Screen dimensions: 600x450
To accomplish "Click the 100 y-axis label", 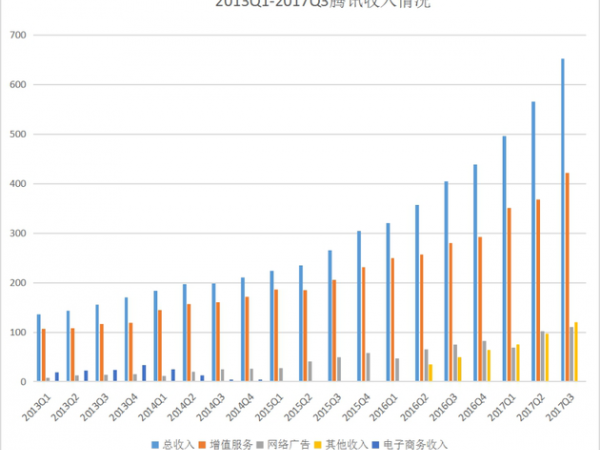I will [x=18, y=332].
